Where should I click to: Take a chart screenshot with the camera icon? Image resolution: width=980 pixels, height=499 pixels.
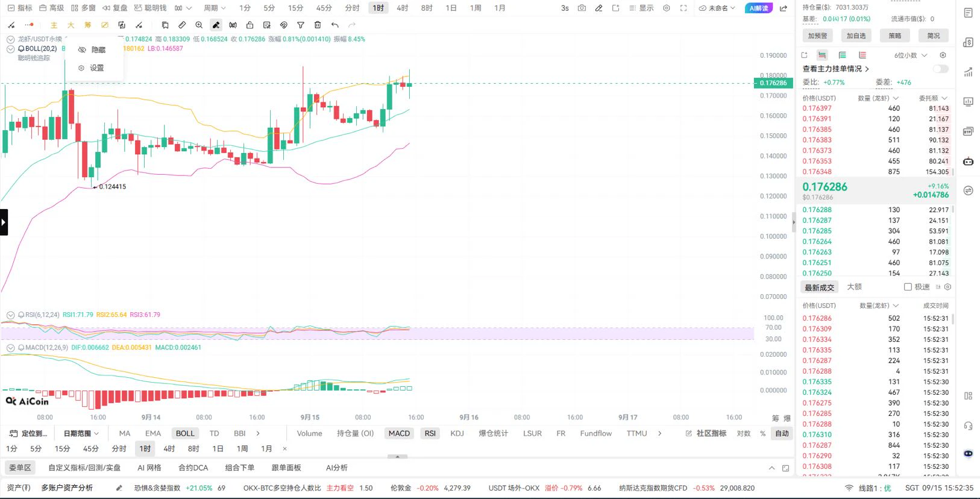coord(582,8)
